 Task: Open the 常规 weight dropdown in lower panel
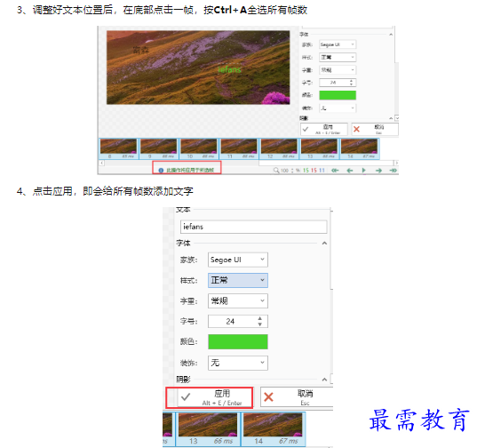tap(238, 301)
